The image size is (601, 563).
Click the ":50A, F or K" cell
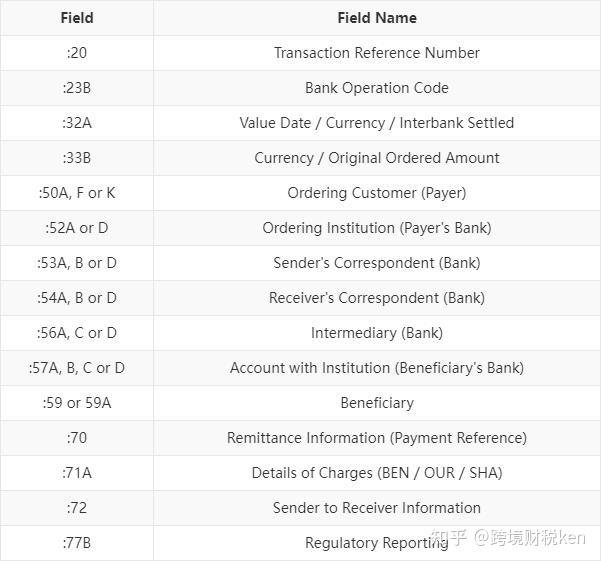pyautogui.click(x=77, y=193)
